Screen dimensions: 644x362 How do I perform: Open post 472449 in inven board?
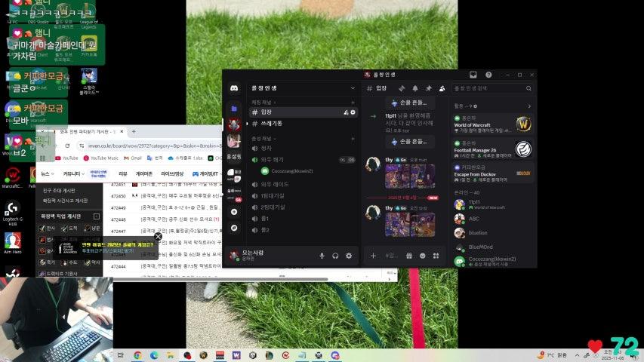tap(180, 207)
